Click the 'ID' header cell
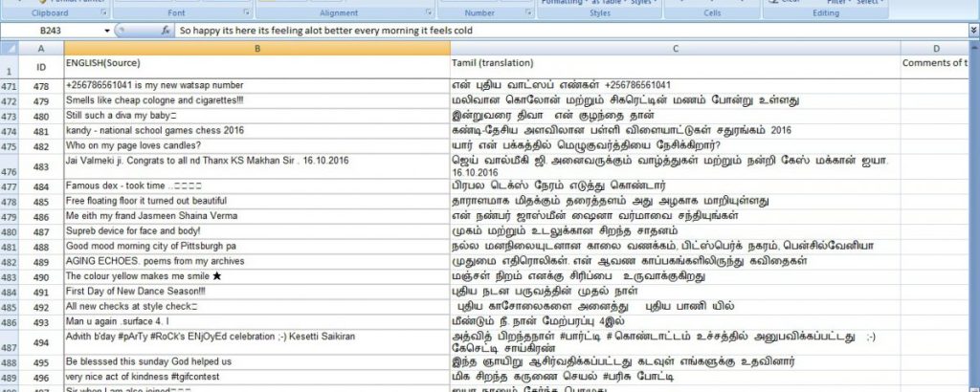The height and width of the screenshot is (392, 980). pos(41,67)
